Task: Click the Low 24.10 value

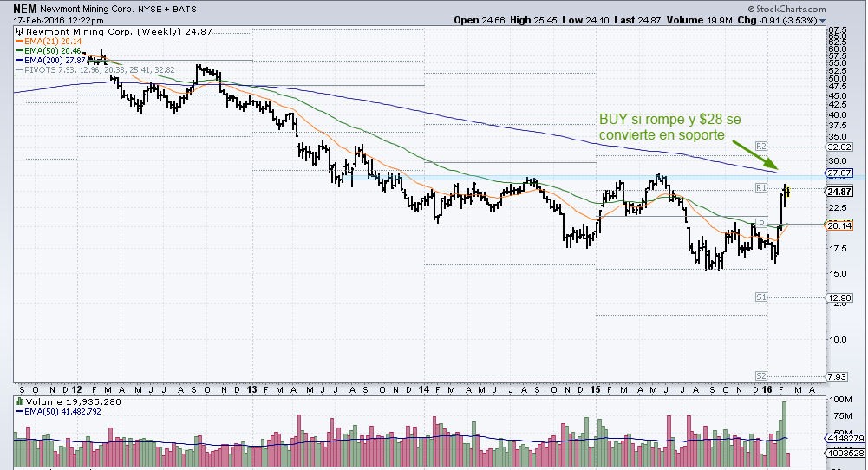Action: [x=585, y=20]
